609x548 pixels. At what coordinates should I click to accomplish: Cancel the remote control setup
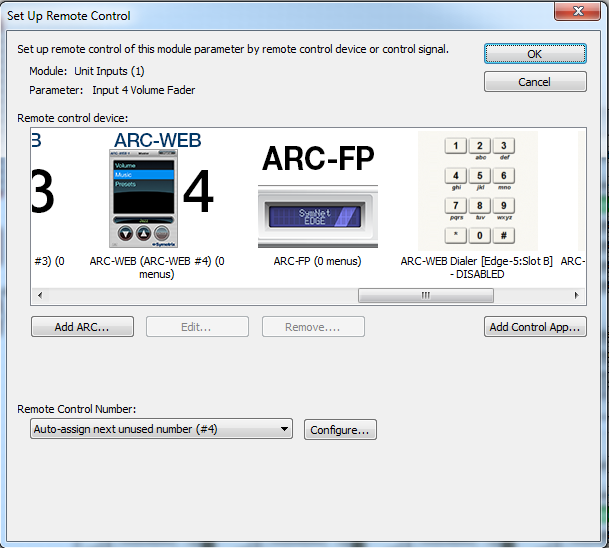point(535,82)
